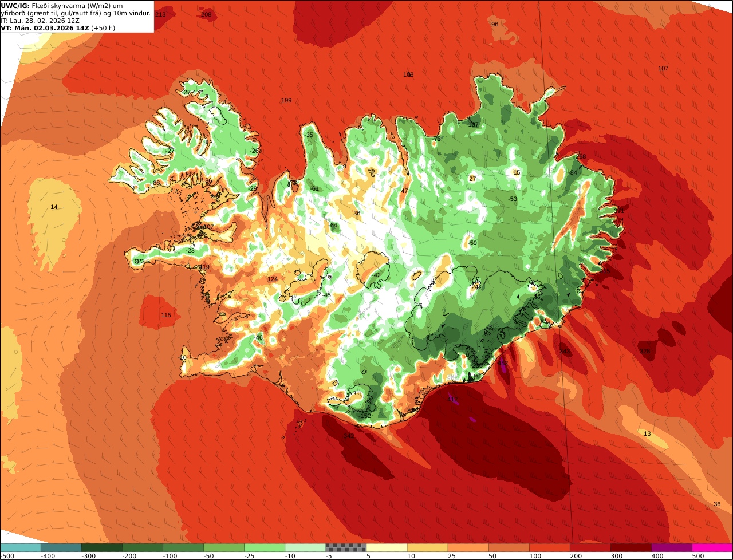Pick the yellow swatch between 10 and 25
This screenshot has width=733, height=560.
pos(427,547)
